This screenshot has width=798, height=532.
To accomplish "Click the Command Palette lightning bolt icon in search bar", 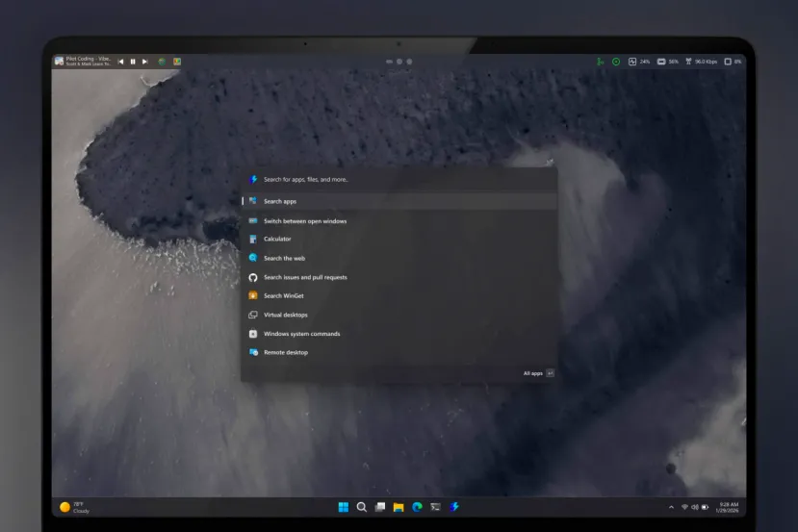I will (x=253, y=179).
